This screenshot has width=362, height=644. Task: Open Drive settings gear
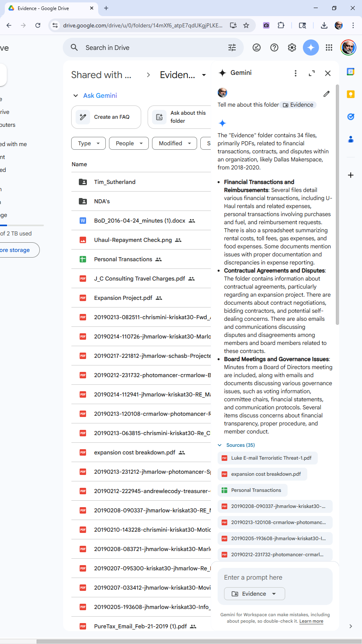click(292, 47)
